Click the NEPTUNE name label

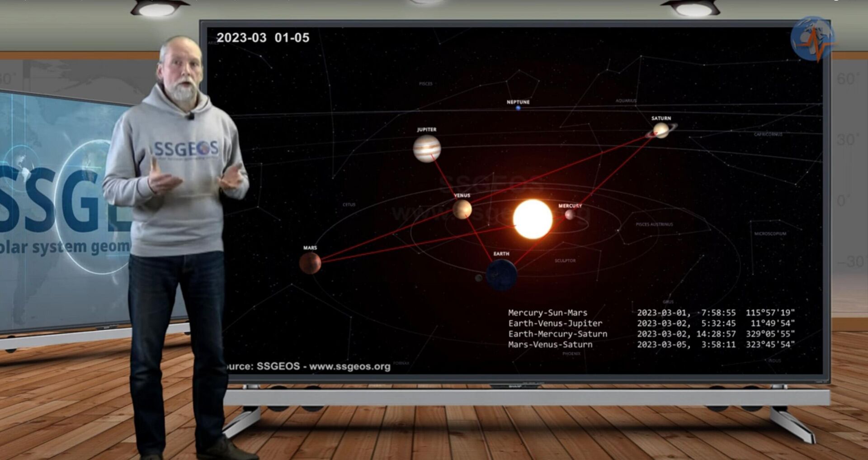pos(518,102)
